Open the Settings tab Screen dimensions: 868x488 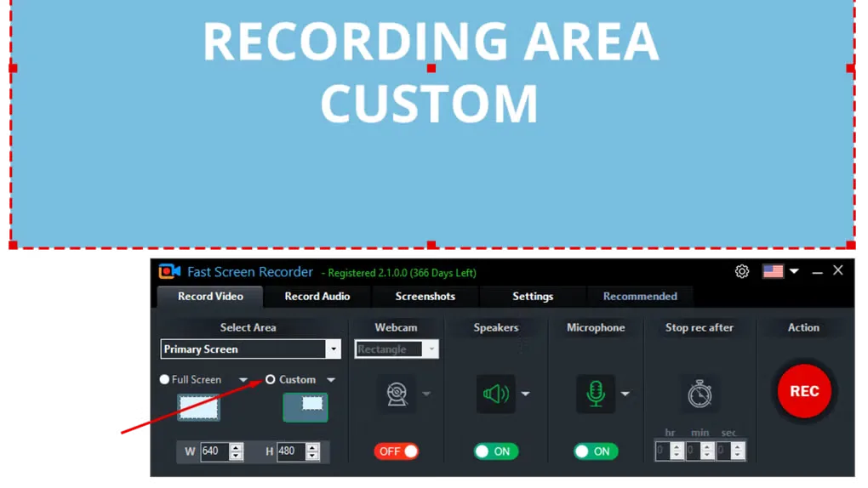[x=533, y=297]
